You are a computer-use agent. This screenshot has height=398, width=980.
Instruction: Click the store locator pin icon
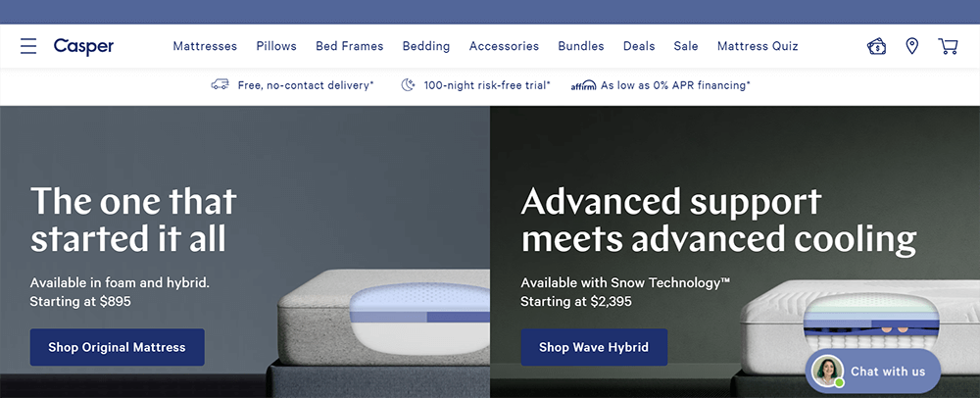(x=911, y=46)
